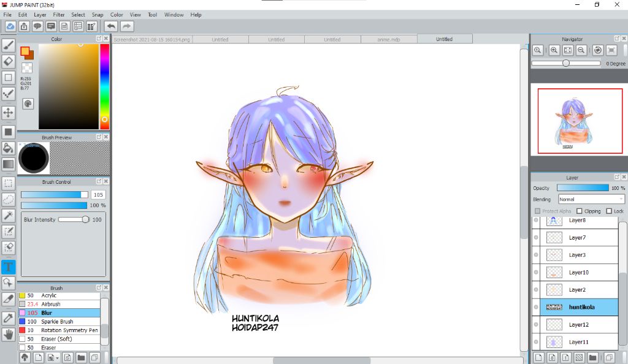Viewport: 628px width, 364px height.
Task: Add a new brush in Brush panel
Action: 39,357
